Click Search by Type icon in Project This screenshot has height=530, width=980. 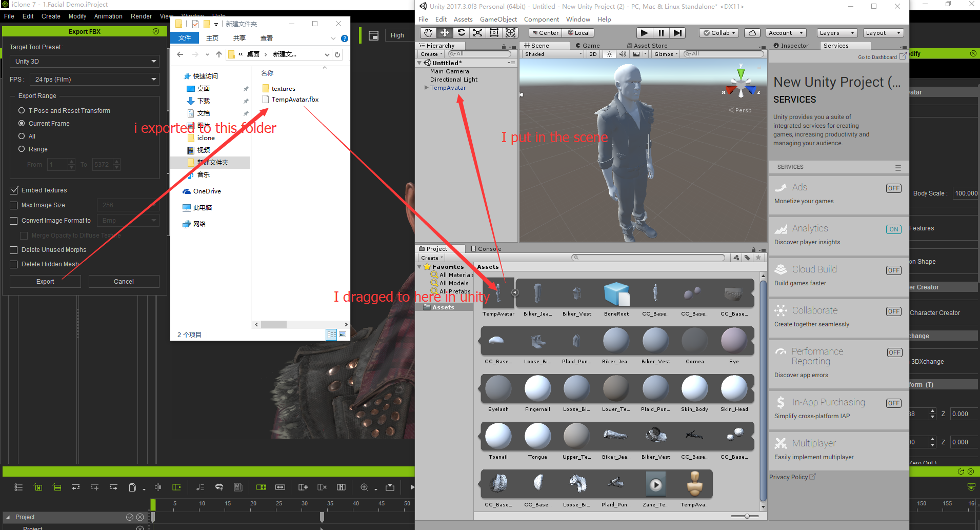pyautogui.click(x=736, y=258)
